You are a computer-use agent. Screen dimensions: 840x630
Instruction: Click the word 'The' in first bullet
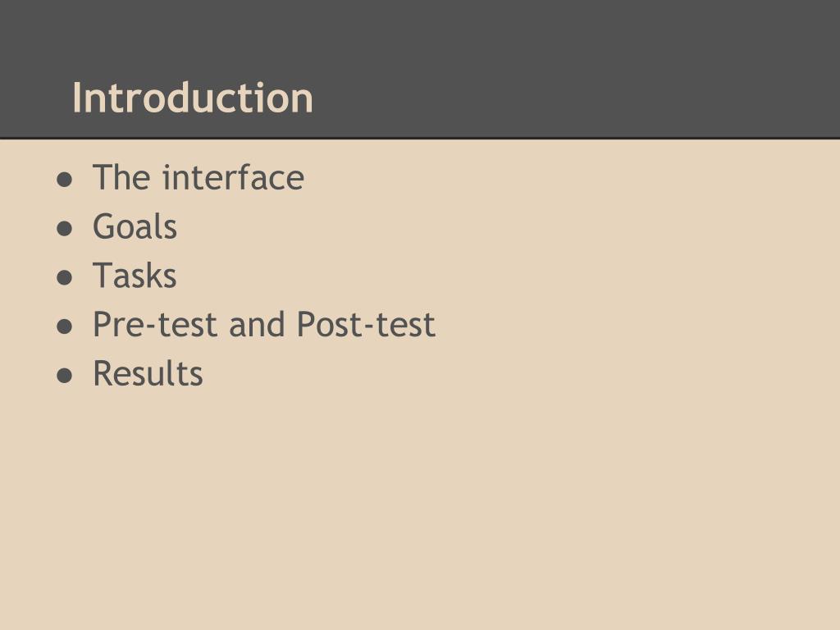pyautogui.click(x=121, y=177)
